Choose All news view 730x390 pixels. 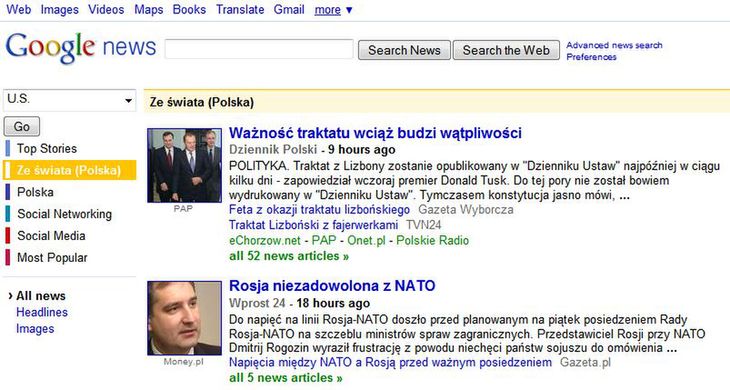[41, 296]
